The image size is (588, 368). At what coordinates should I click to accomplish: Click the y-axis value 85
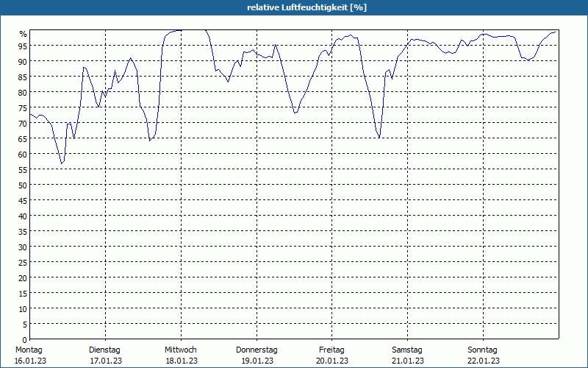(23, 77)
